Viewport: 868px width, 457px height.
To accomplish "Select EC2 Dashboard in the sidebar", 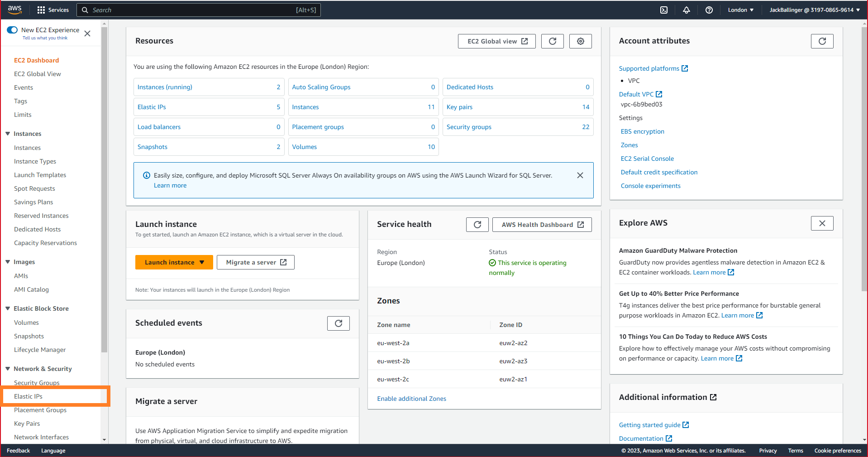I will pos(36,60).
